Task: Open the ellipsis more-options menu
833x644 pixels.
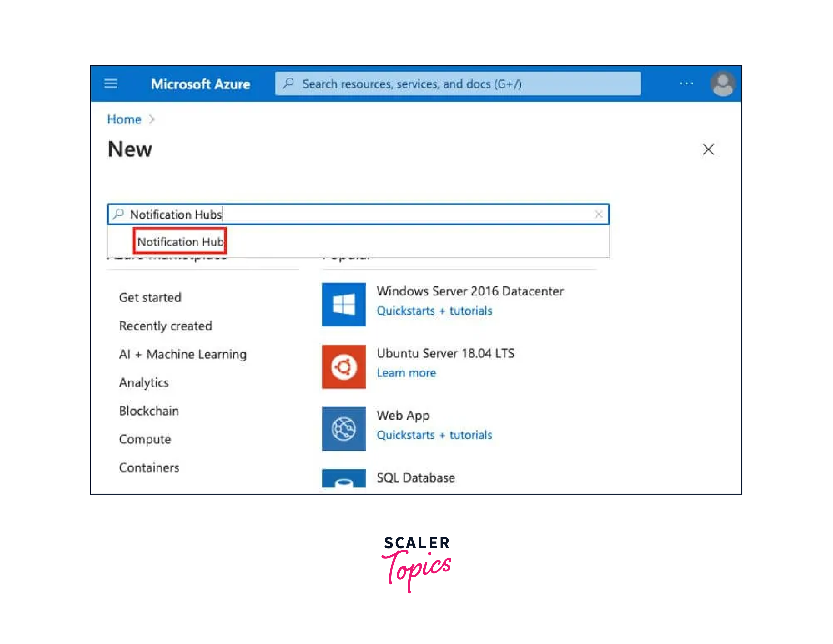Action: coord(687,84)
